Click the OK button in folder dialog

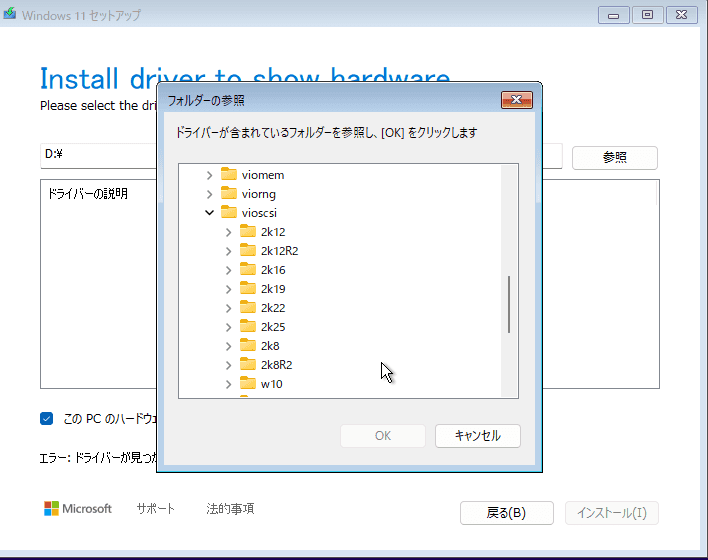[383, 436]
